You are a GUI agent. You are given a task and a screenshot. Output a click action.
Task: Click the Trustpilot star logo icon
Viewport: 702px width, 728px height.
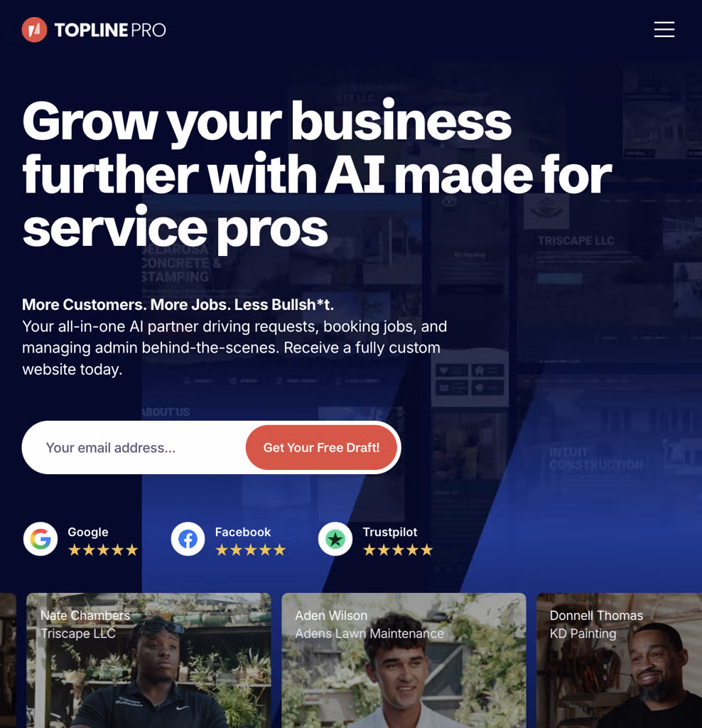click(335, 539)
